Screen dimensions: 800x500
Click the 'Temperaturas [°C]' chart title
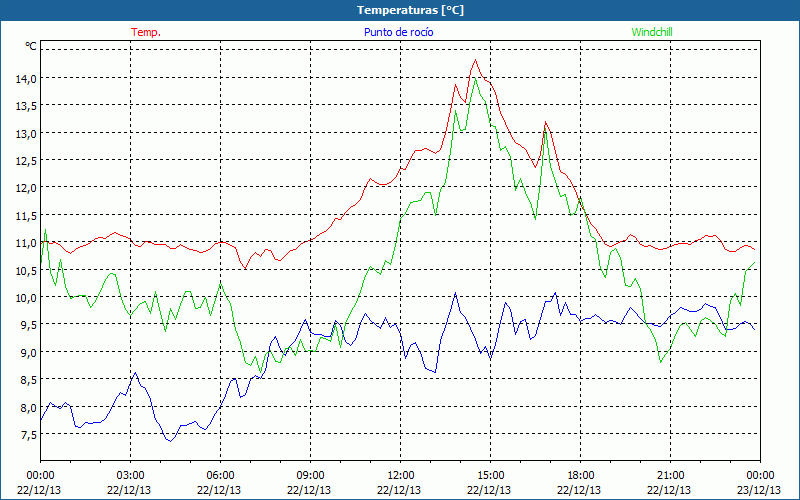[x=410, y=10]
